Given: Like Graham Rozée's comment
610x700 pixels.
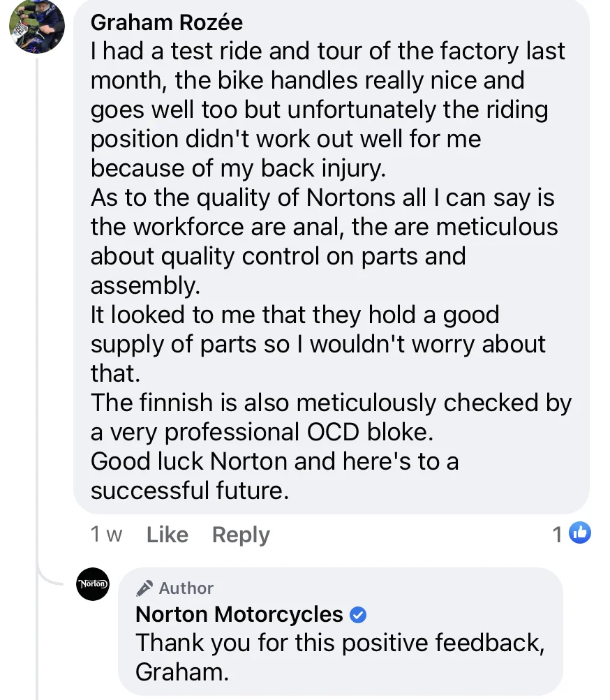Looking at the screenshot, I should 168,535.
